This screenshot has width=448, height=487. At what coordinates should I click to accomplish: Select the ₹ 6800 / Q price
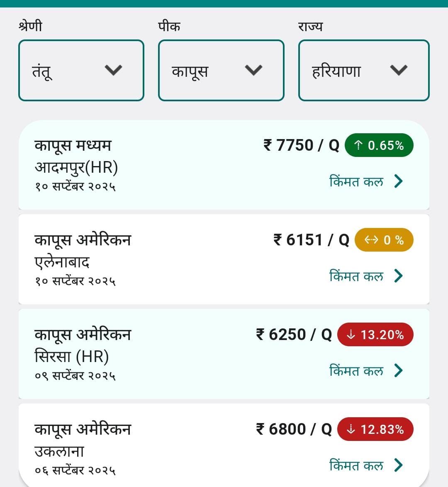click(x=294, y=429)
